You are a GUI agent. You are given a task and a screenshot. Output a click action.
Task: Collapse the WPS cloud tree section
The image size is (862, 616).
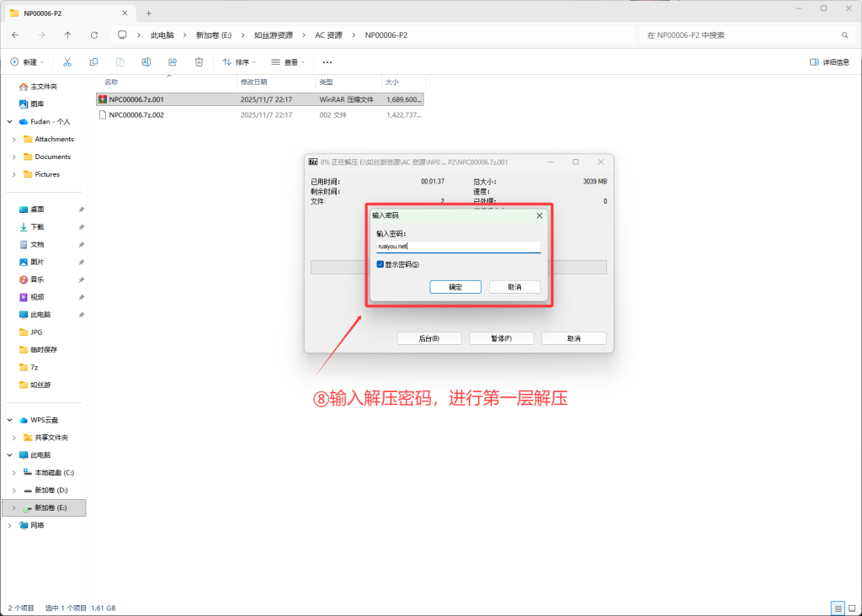(9, 420)
